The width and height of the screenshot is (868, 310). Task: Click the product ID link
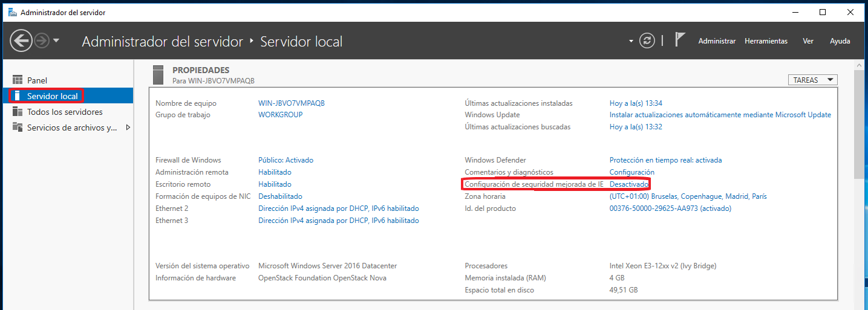[x=670, y=208]
